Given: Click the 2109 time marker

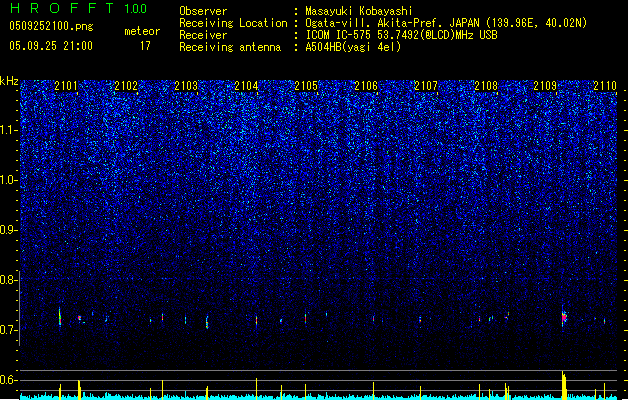Looking at the screenshot, I should tap(545, 86).
